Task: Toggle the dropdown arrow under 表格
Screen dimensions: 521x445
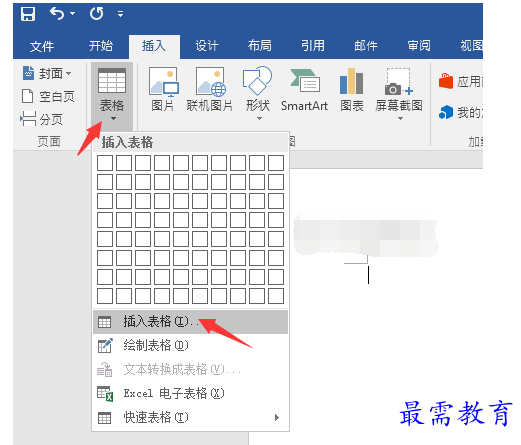Action: (113, 119)
